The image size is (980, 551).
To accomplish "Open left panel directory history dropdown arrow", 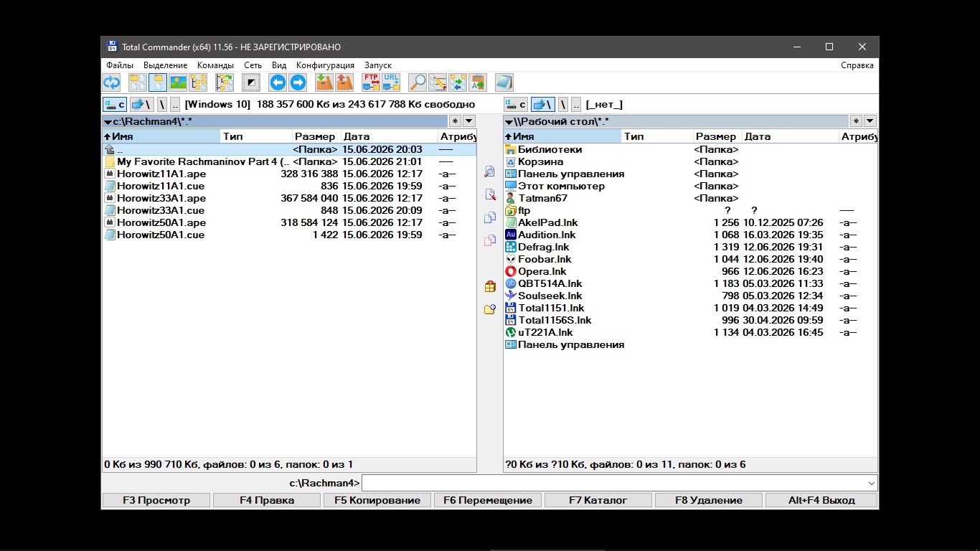I will pos(468,121).
